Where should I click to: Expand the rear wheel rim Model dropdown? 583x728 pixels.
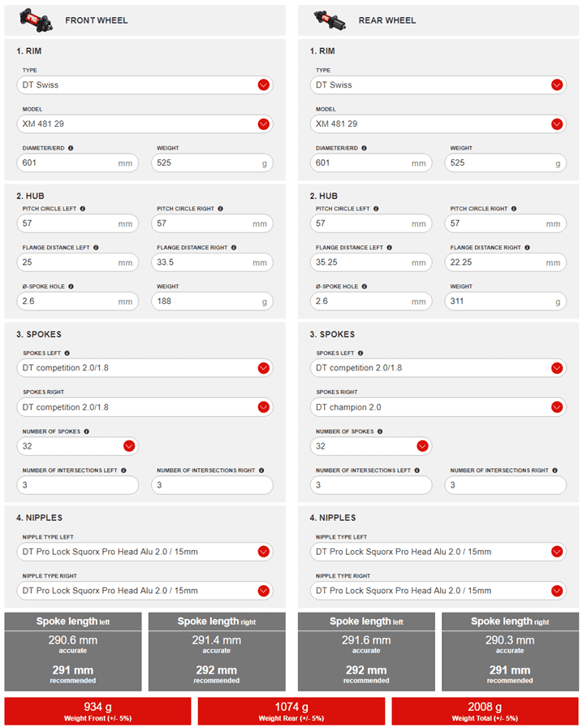click(x=557, y=124)
